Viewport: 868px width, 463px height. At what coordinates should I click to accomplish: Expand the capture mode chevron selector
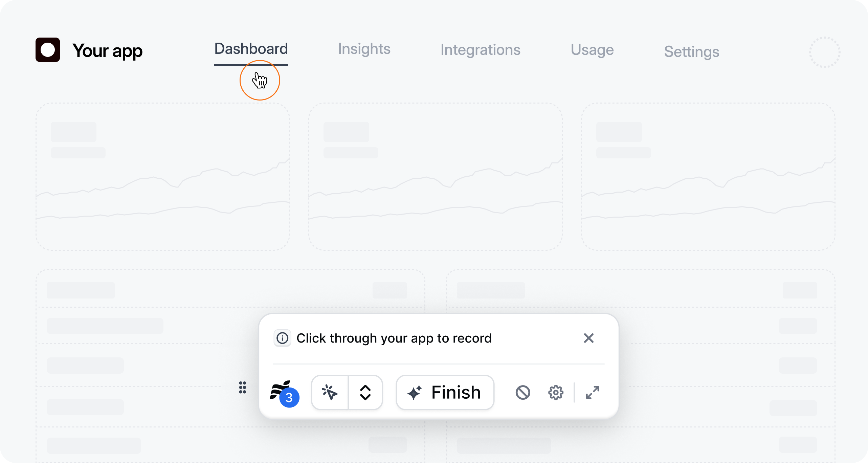365,393
